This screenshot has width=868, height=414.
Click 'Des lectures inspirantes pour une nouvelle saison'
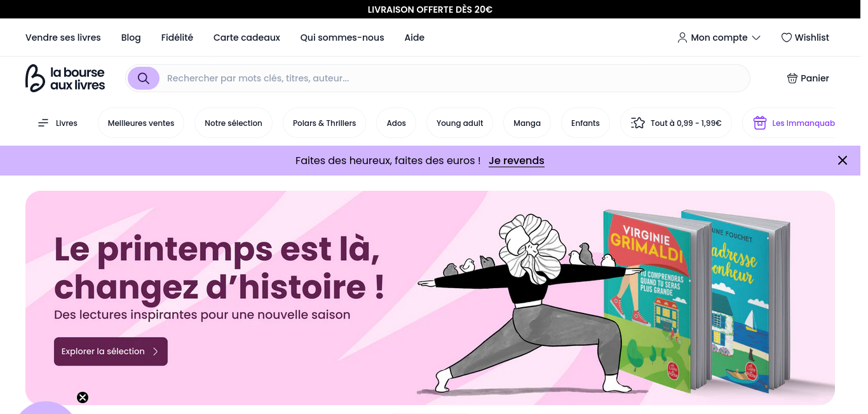point(202,315)
